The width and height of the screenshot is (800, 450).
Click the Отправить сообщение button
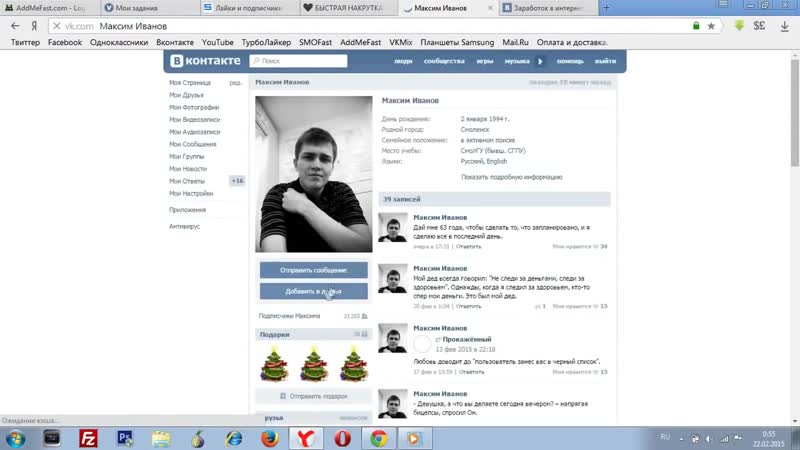pyautogui.click(x=314, y=270)
